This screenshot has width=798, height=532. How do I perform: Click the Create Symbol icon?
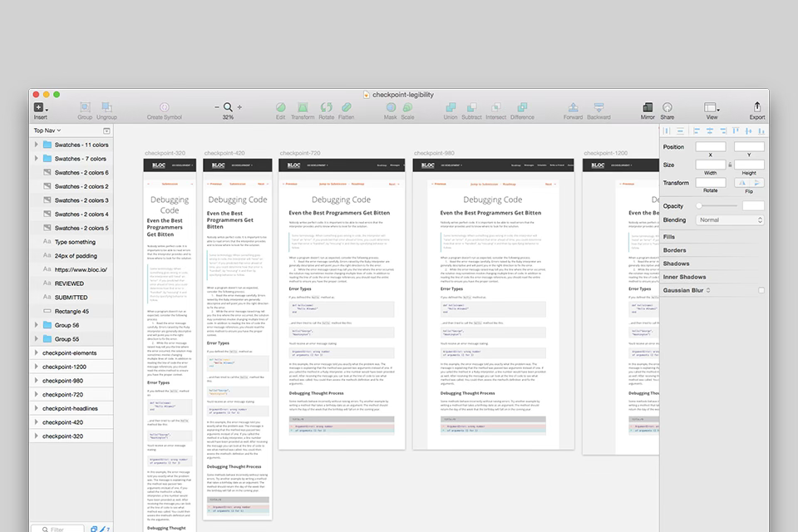click(164, 107)
